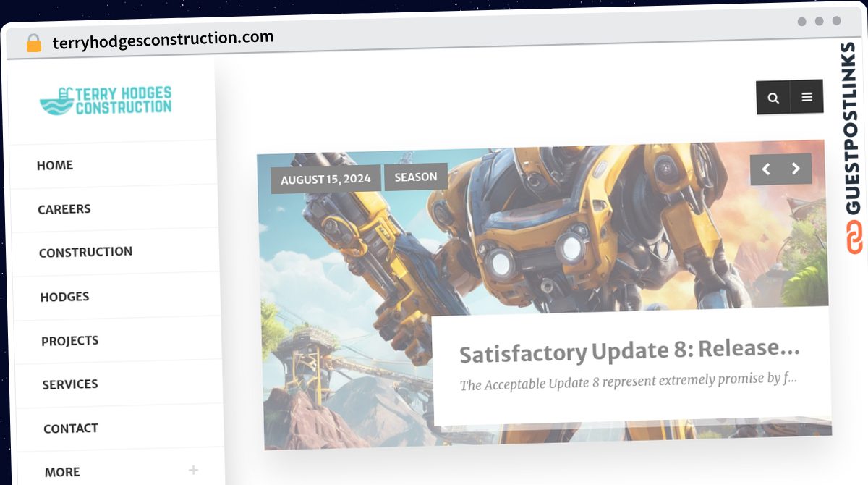Open the HOME menu item
Screen dimensions: 868x485
click(x=55, y=165)
